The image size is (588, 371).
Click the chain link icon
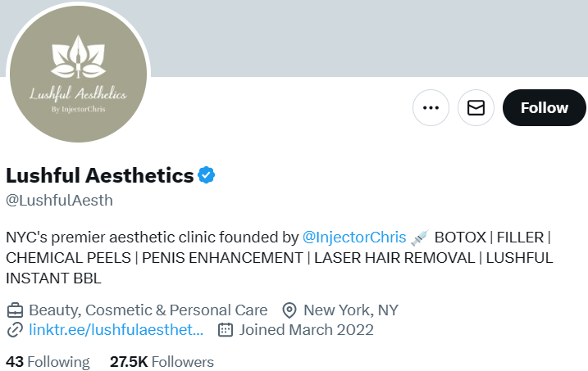pos(15,330)
